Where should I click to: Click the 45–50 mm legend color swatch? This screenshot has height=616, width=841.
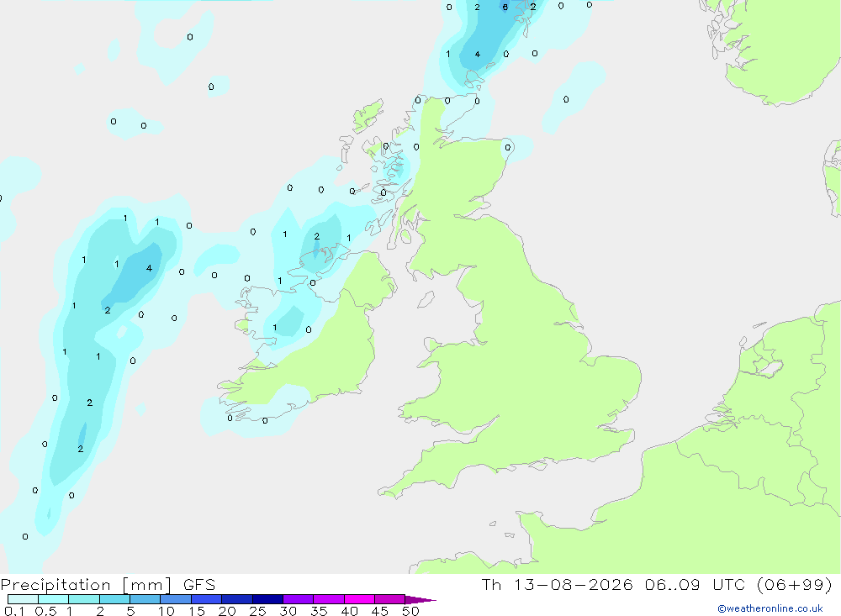390,599
